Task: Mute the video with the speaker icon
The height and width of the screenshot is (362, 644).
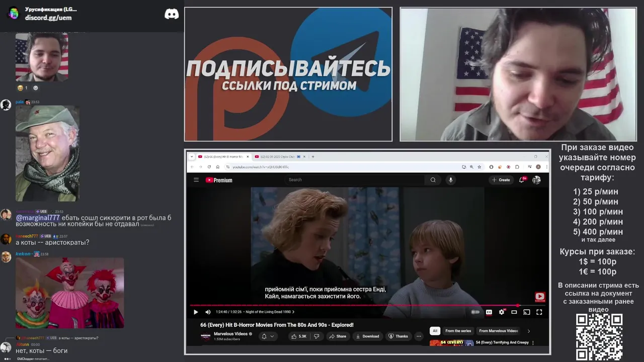Action: (x=208, y=312)
